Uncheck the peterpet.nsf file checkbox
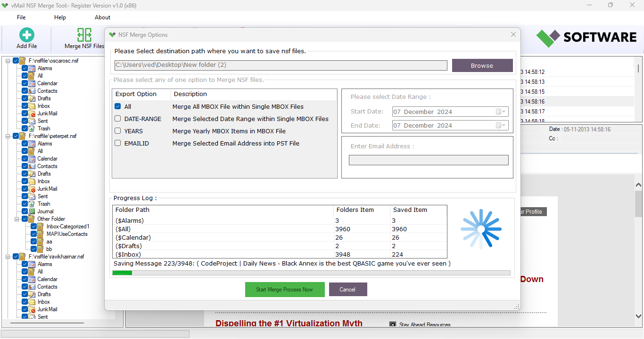Screen dimensions: 644x339 click(x=16, y=136)
